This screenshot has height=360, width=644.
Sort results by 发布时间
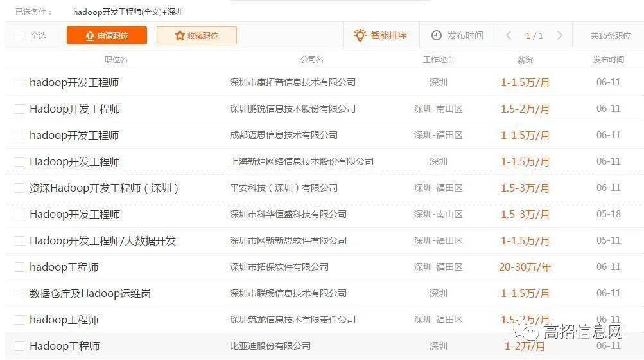pyautogui.click(x=458, y=36)
